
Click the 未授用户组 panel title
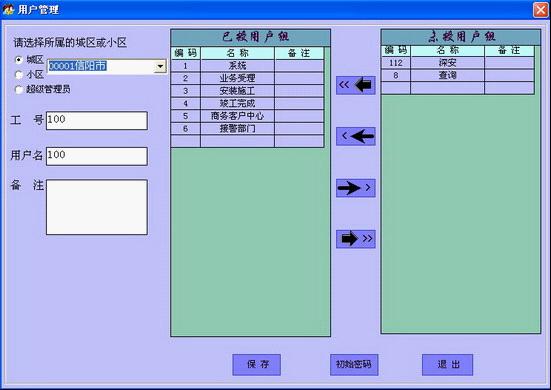[461, 37]
